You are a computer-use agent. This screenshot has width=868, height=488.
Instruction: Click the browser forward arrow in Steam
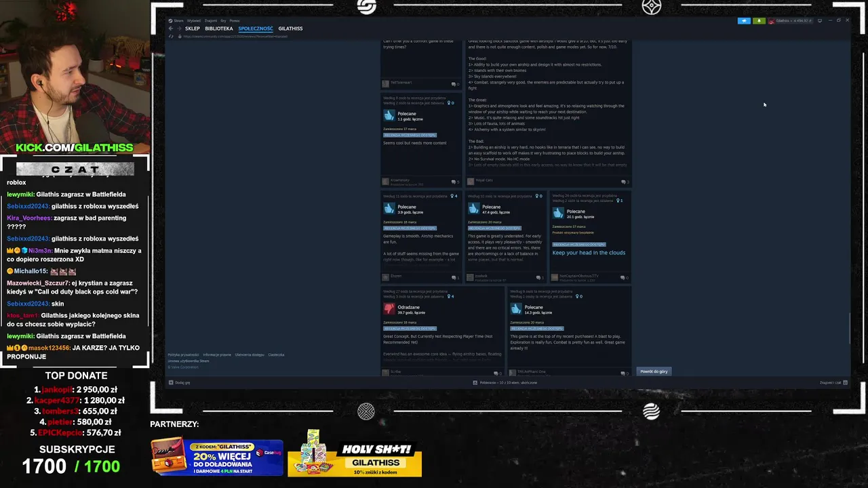pos(178,28)
